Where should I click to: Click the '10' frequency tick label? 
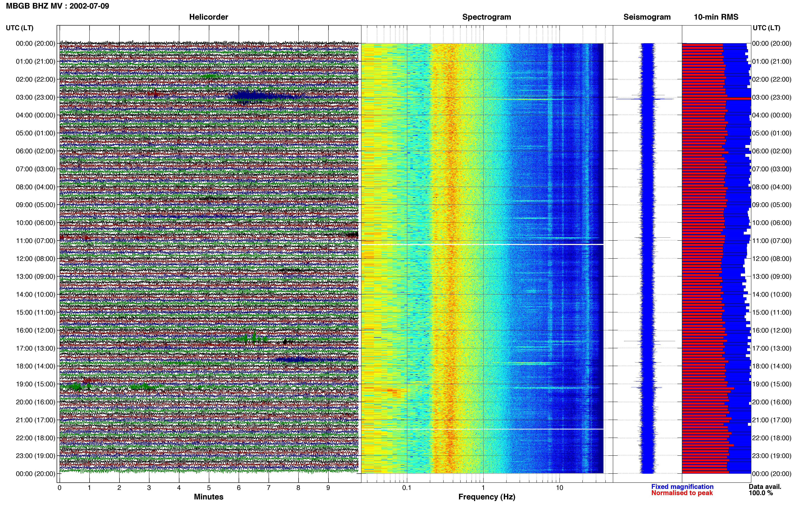pyautogui.click(x=559, y=487)
